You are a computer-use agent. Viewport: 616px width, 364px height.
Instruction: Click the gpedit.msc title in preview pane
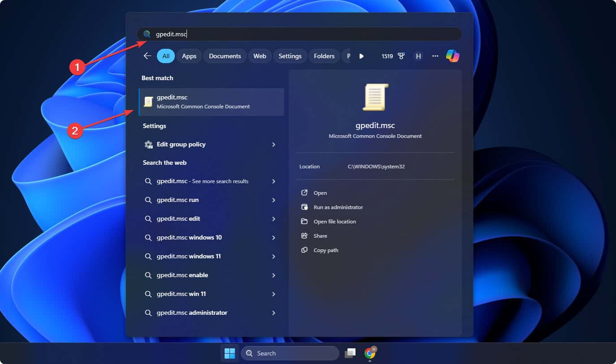[x=375, y=125]
